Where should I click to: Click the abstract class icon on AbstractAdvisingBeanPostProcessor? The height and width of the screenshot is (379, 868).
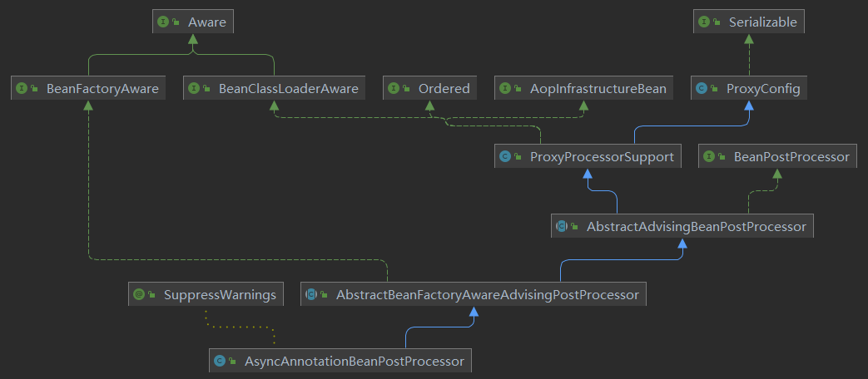562,226
